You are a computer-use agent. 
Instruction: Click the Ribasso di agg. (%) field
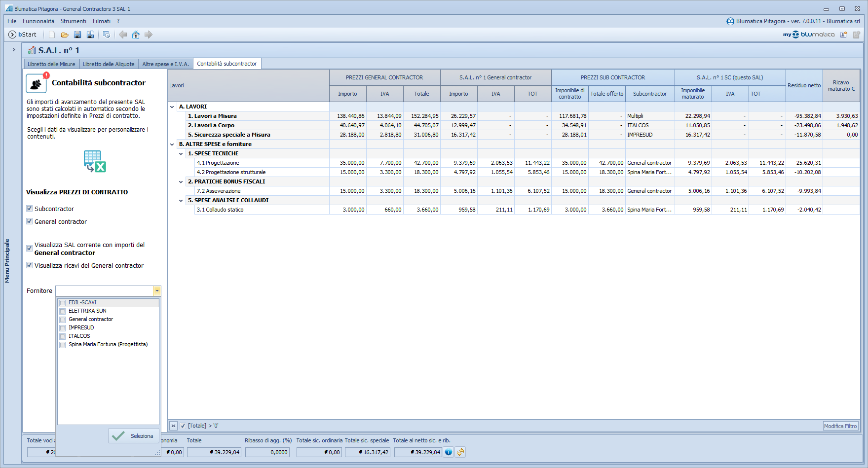(267, 452)
